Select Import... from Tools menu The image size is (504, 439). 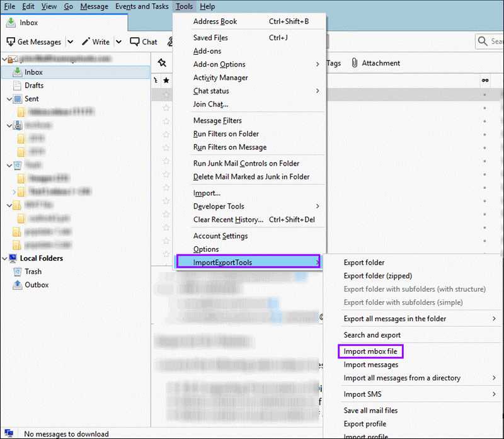[251, 193]
